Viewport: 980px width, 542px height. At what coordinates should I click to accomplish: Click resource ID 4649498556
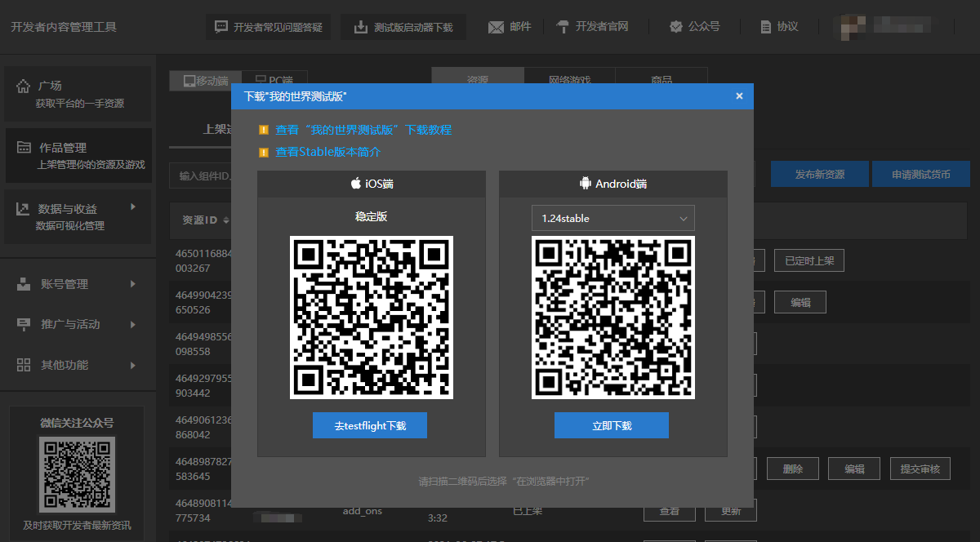click(x=203, y=344)
